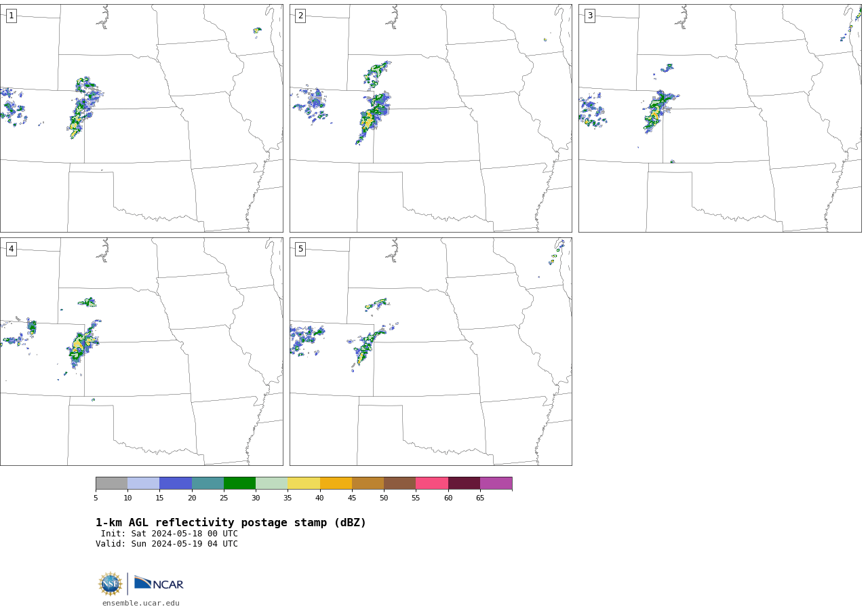Click the colorbar tick label 50

pyautogui.click(x=384, y=498)
